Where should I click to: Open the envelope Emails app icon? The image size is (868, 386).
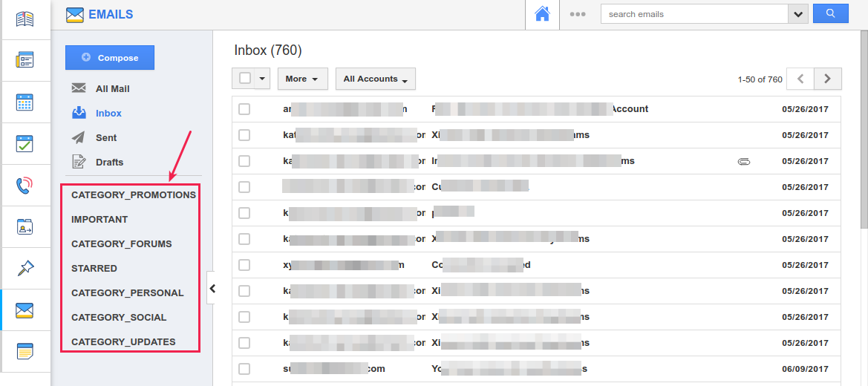[25, 310]
